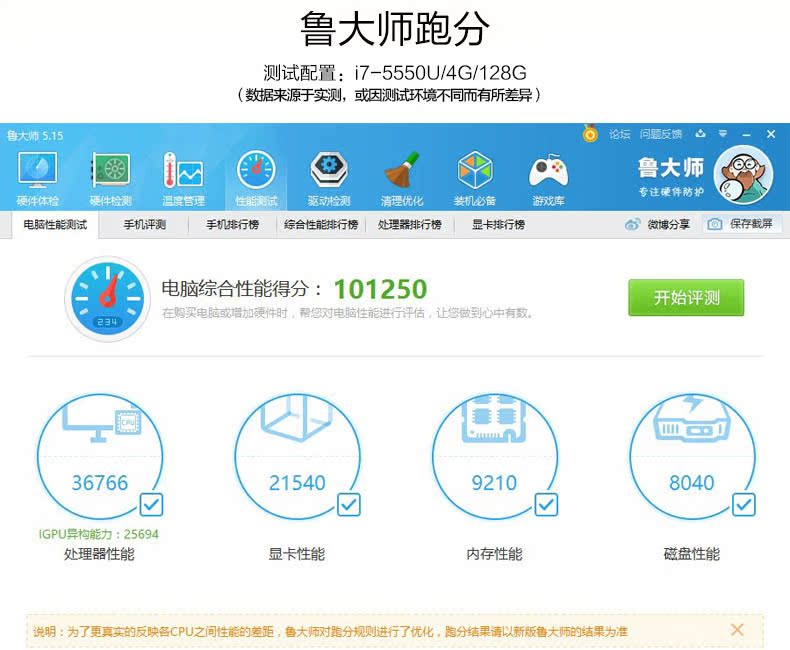Image resolution: width=790 pixels, height=650 pixels.
Task: Click the memory score 9210
Action: tap(494, 483)
